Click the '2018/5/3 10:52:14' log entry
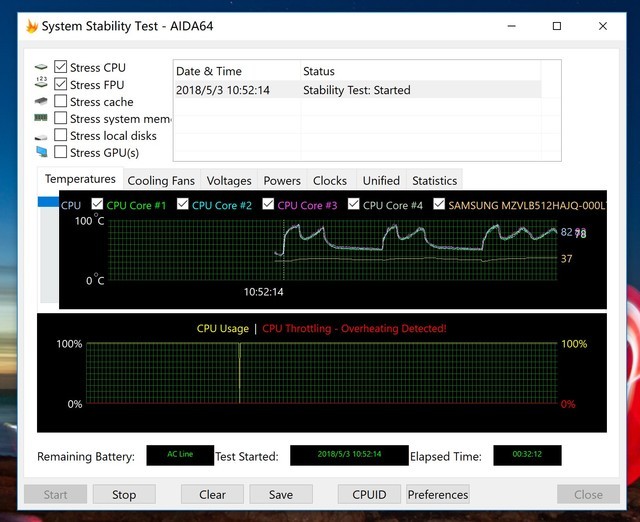The height and width of the screenshot is (522, 640). [223, 90]
